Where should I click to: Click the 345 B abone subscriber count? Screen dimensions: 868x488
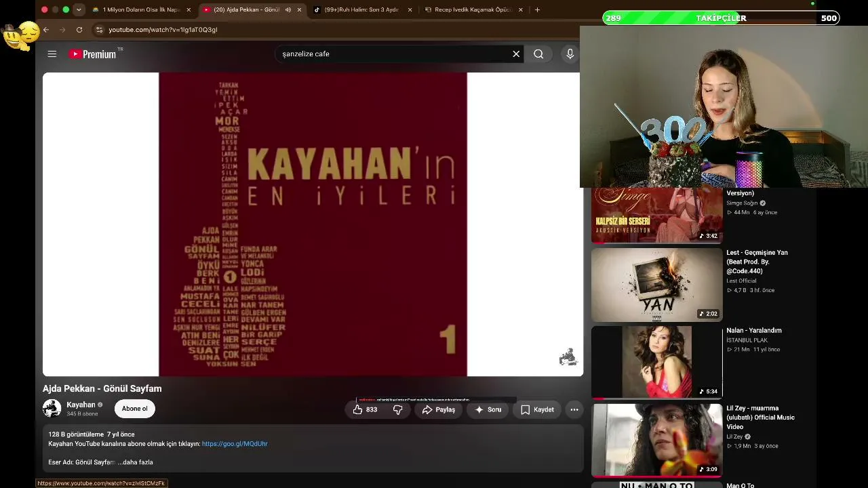[82, 413]
